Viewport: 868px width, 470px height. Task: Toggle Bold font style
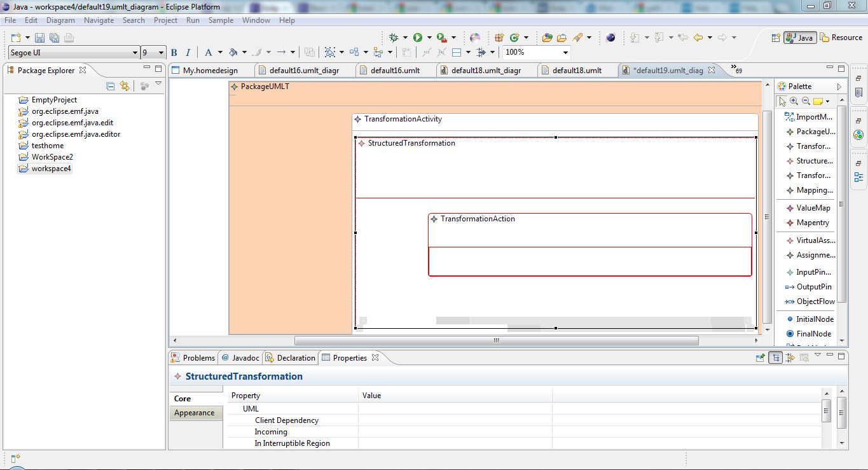pos(174,52)
